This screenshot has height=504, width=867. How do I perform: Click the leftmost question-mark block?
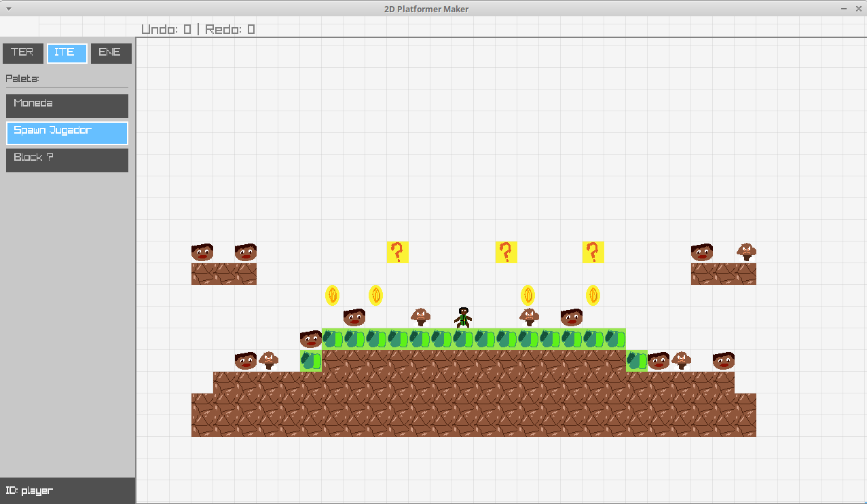[x=397, y=252]
